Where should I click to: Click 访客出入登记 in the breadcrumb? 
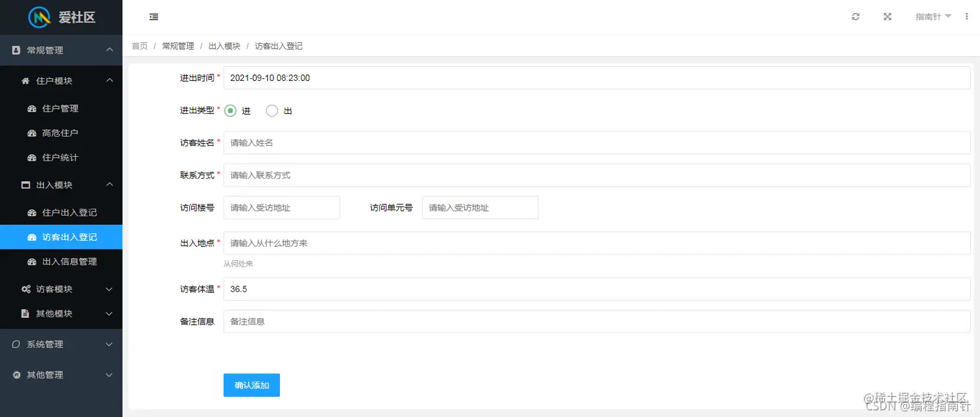click(279, 46)
